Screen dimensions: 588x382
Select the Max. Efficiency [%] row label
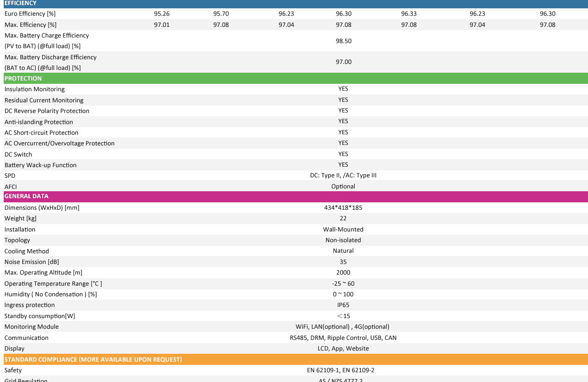31,25
